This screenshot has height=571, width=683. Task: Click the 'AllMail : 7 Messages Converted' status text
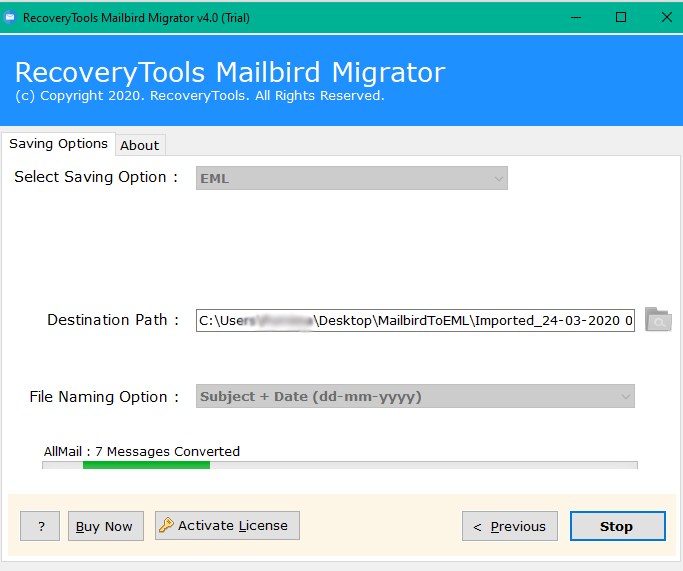[x=142, y=451]
